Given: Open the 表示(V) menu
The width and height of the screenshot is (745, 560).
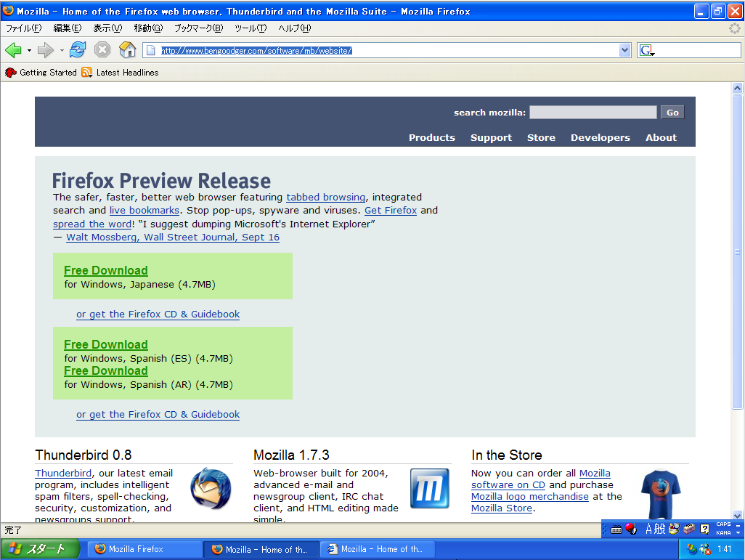Looking at the screenshot, I should click(x=107, y=28).
